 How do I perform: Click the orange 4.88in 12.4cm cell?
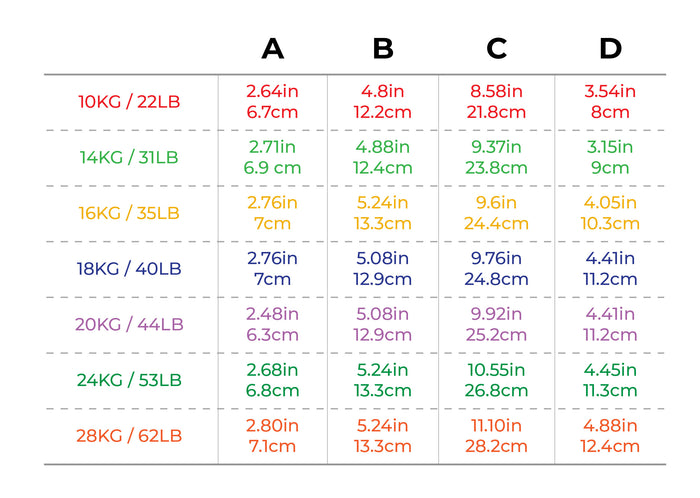coord(610,436)
